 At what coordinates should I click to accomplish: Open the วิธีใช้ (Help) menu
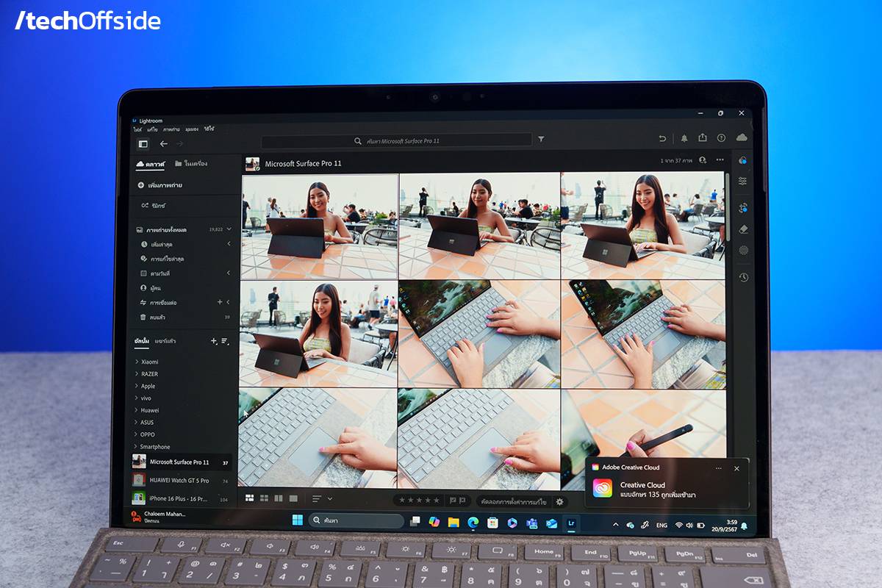pos(210,129)
